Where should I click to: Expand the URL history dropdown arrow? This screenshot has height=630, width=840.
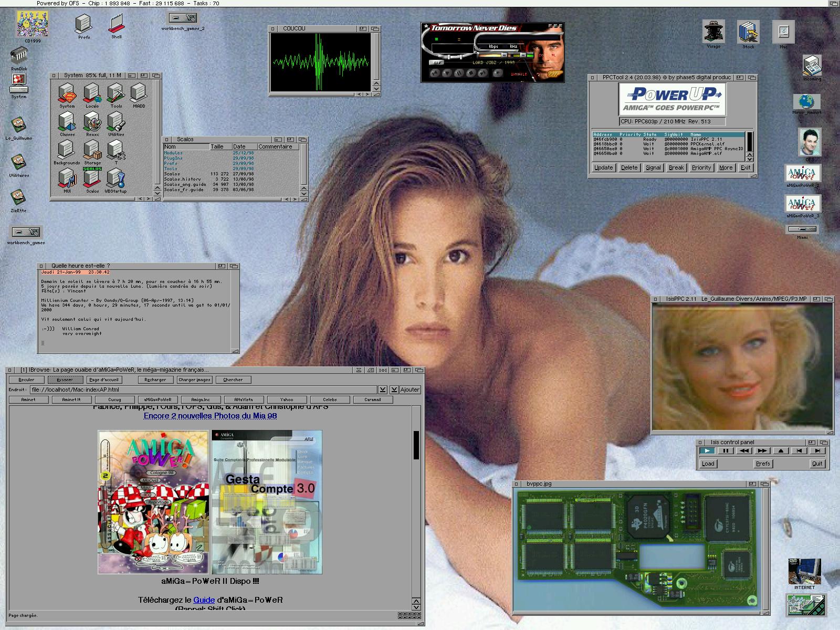click(x=383, y=390)
